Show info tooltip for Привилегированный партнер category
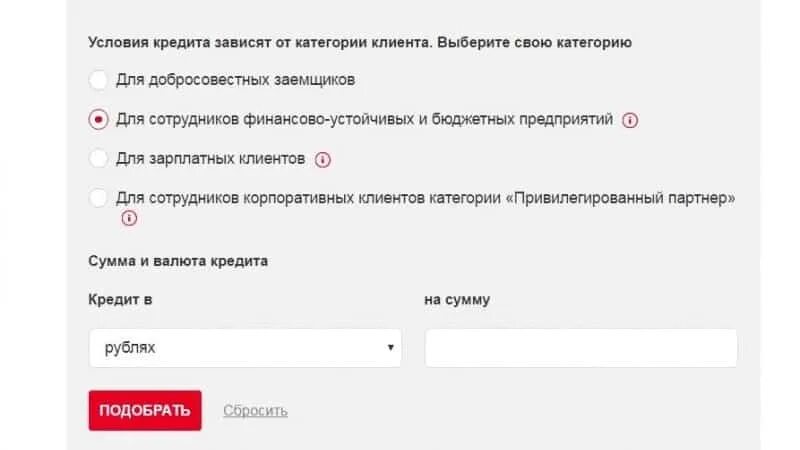800x450 pixels. click(x=128, y=218)
